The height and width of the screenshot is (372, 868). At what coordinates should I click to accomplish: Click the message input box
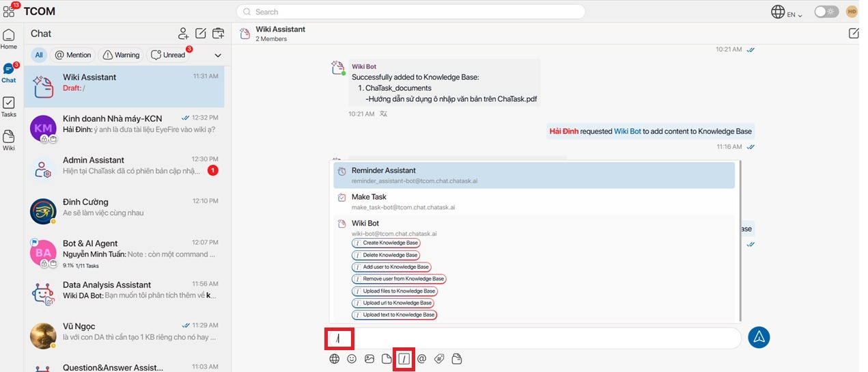533,338
